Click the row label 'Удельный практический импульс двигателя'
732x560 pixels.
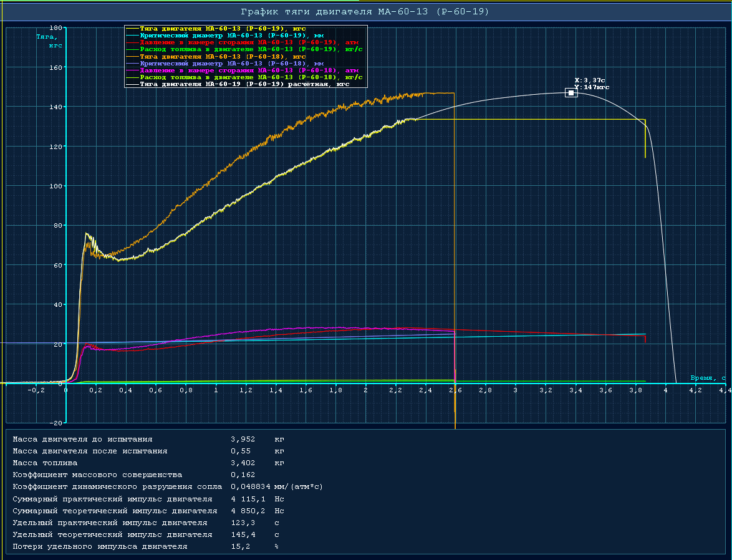(110, 523)
